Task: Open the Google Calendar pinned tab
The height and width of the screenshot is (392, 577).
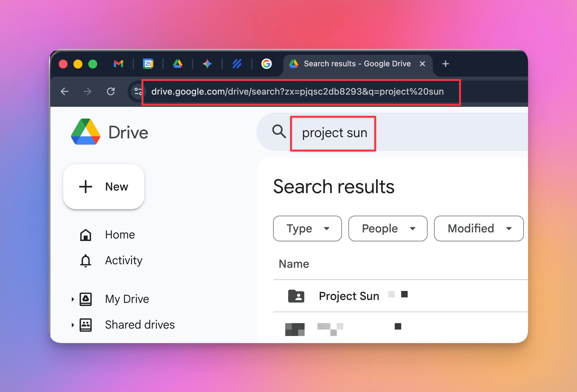Action: pos(148,64)
